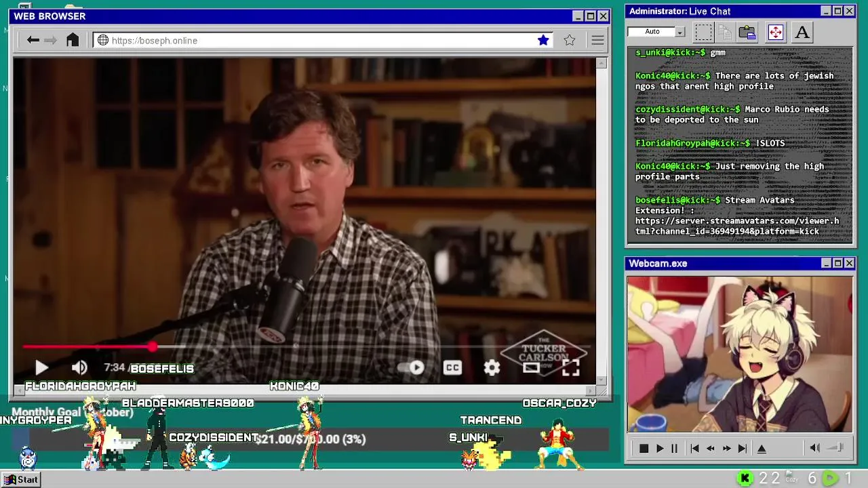
Task: Click the green Kick icon in taskbar
Action: (x=745, y=479)
